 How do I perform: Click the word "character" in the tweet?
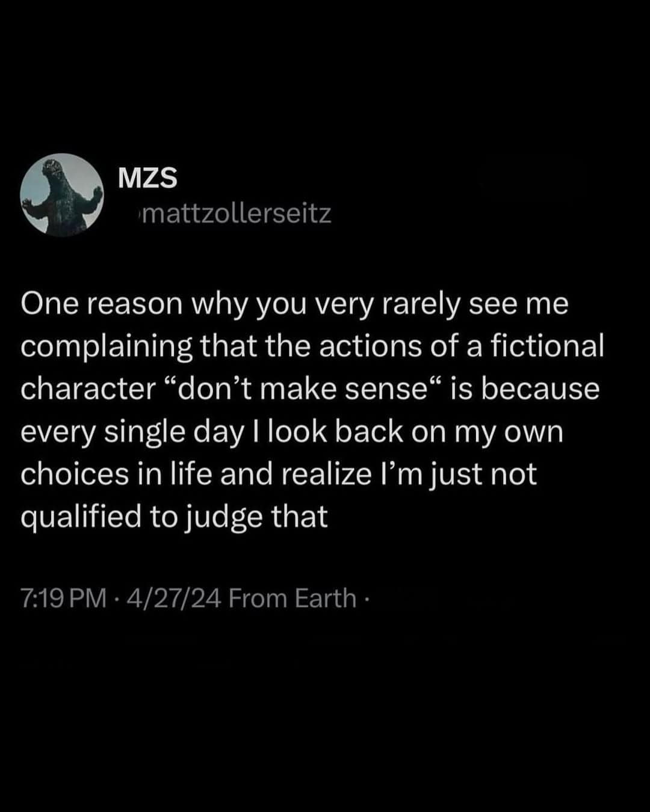point(88,389)
